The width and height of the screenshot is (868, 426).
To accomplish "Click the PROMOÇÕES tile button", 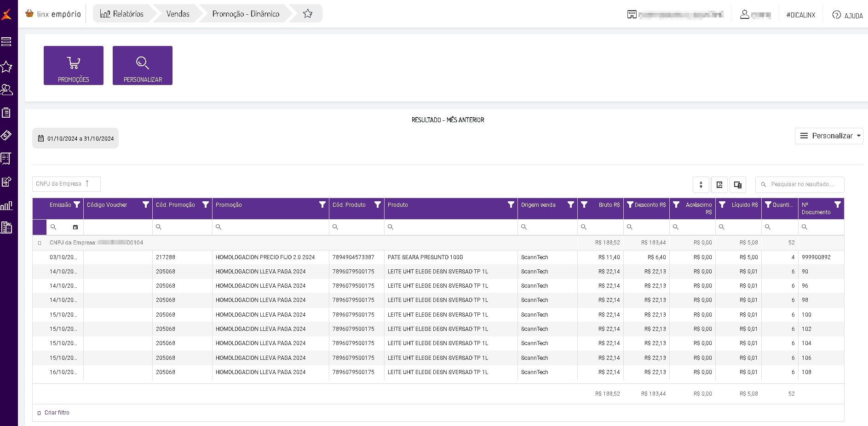I will (74, 66).
